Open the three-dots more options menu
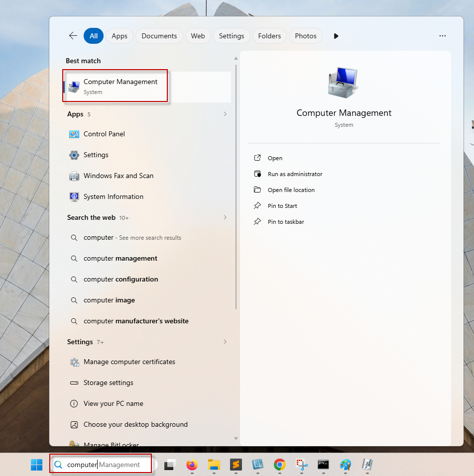This screenshot has height=476, width=474. [443, 36]
